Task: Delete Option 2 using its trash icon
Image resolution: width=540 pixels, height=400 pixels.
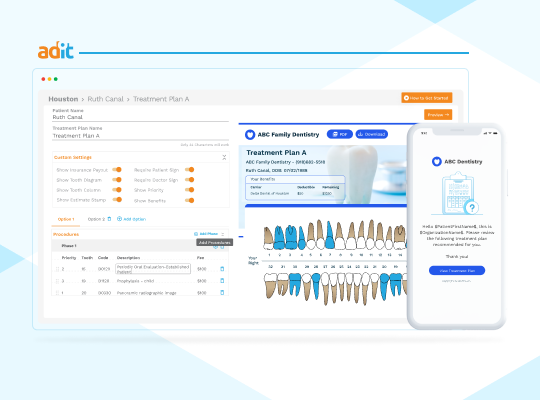Action: pyautogui.click(x=110, y=219)
